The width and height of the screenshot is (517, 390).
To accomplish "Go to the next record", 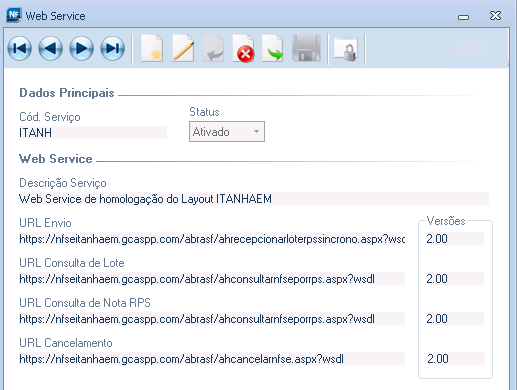I will 81,49.
